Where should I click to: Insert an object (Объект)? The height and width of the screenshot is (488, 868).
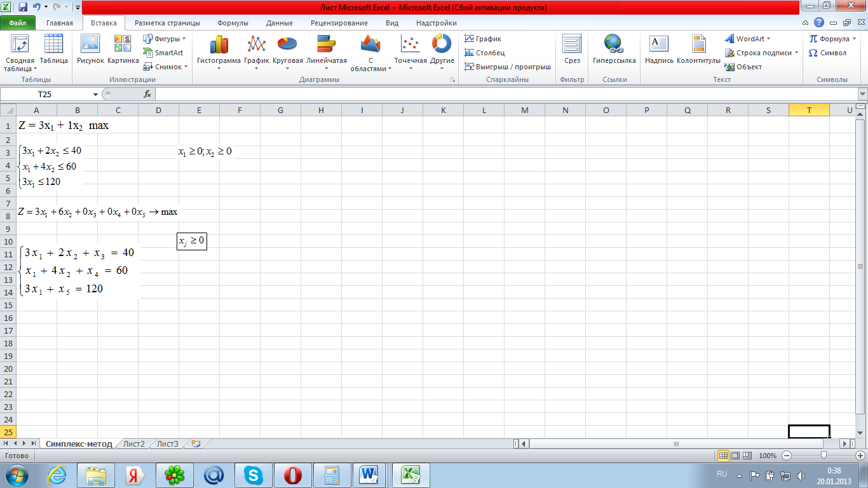click(x=743, y=67)
